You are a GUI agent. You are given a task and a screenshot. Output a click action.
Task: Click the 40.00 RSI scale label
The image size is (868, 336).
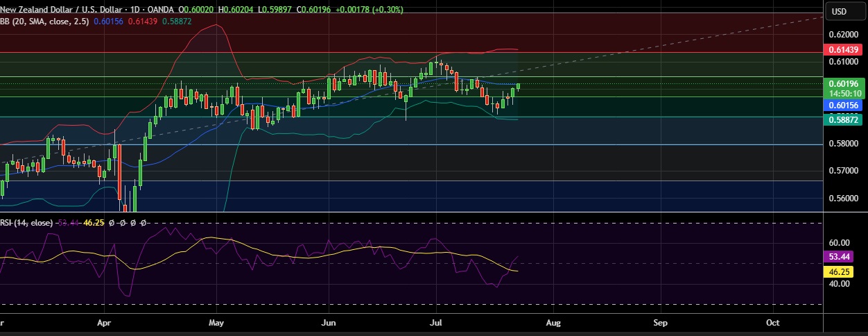[840, 283]
